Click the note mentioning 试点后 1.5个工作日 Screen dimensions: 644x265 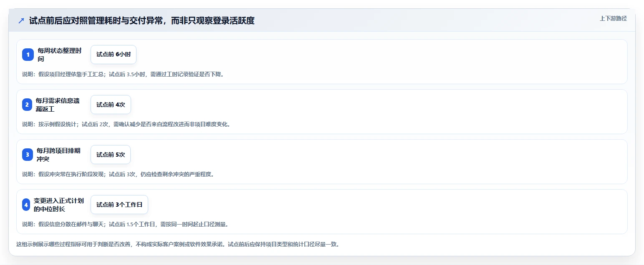(x=125, y=224)
